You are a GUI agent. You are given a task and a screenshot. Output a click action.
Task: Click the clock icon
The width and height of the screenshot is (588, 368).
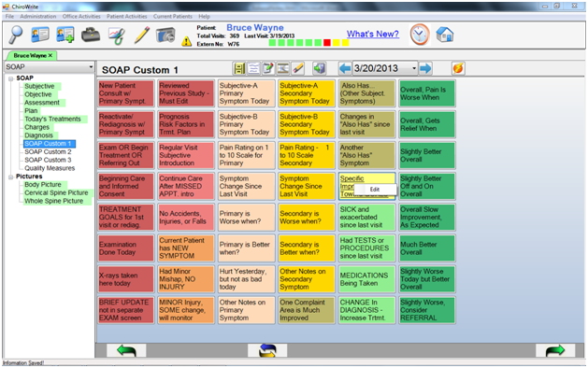point(419,35)
